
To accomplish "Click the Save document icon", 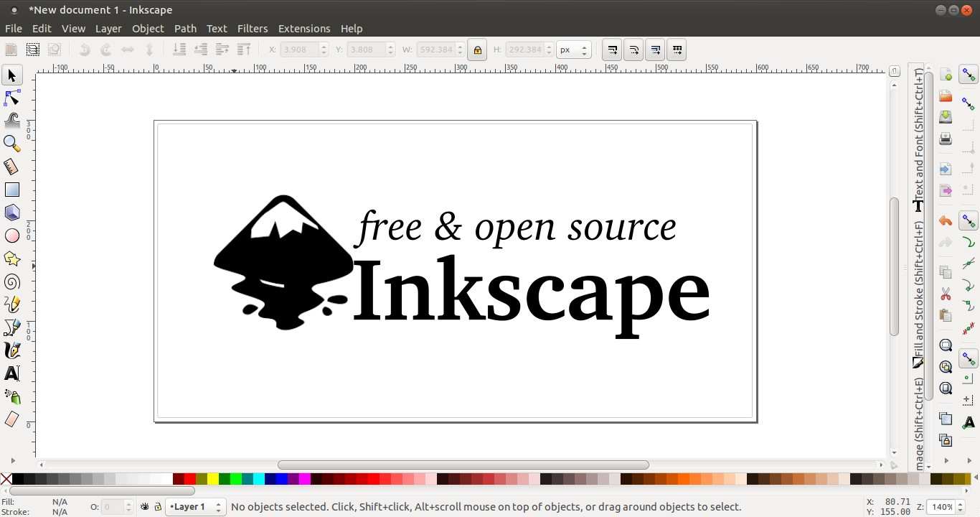I will (946, 117).
